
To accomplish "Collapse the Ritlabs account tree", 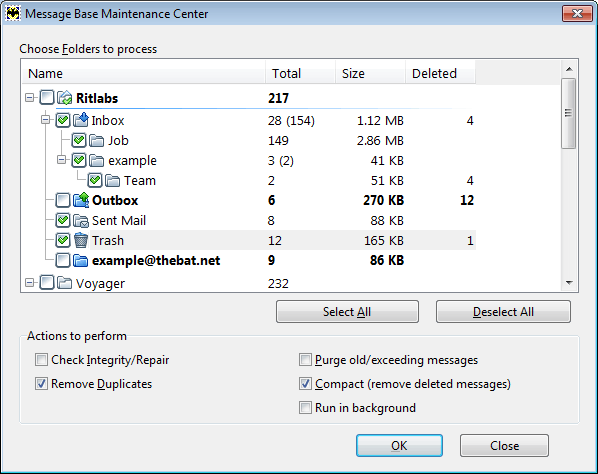I will pos(29,98).
